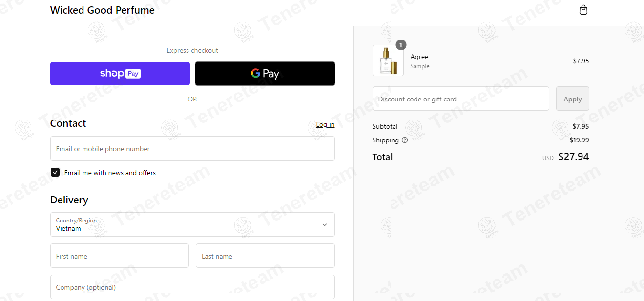Click the $27.94 total amount

pyautogui.click(x=574, y=157)
